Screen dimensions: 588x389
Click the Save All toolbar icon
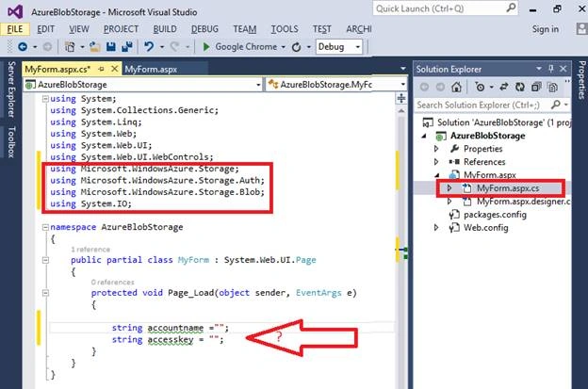(127, 47)
